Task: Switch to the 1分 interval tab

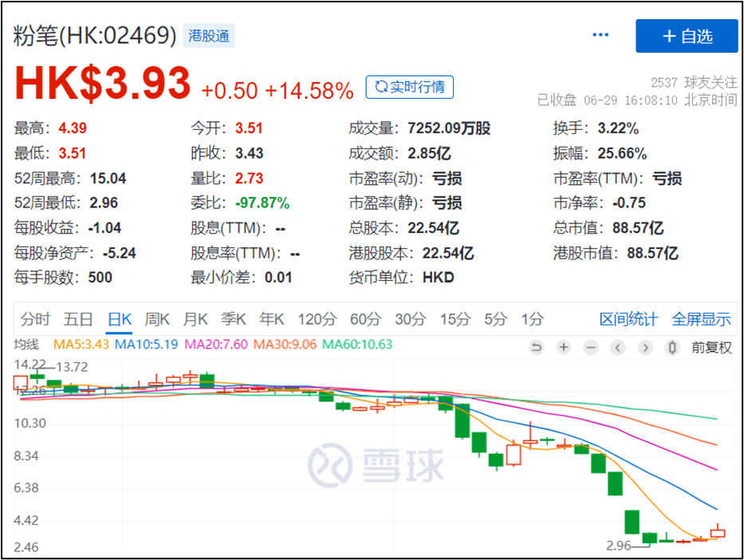Action: tap(533, 319)
